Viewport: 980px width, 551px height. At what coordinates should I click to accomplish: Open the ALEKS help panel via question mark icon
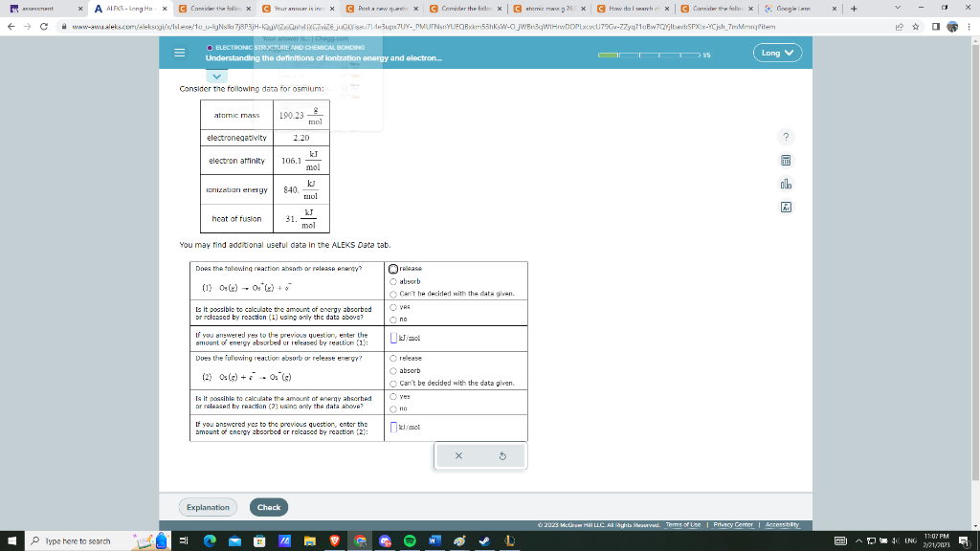click(x=786, y=136)
